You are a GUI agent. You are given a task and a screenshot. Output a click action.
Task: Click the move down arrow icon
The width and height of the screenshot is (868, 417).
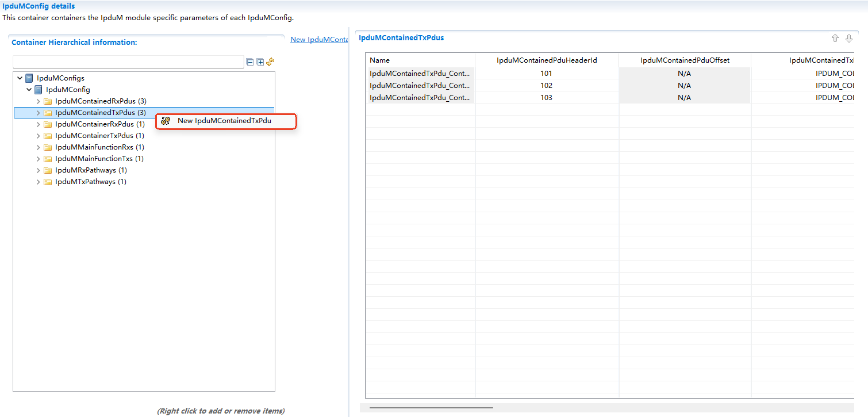click(849, 39)
